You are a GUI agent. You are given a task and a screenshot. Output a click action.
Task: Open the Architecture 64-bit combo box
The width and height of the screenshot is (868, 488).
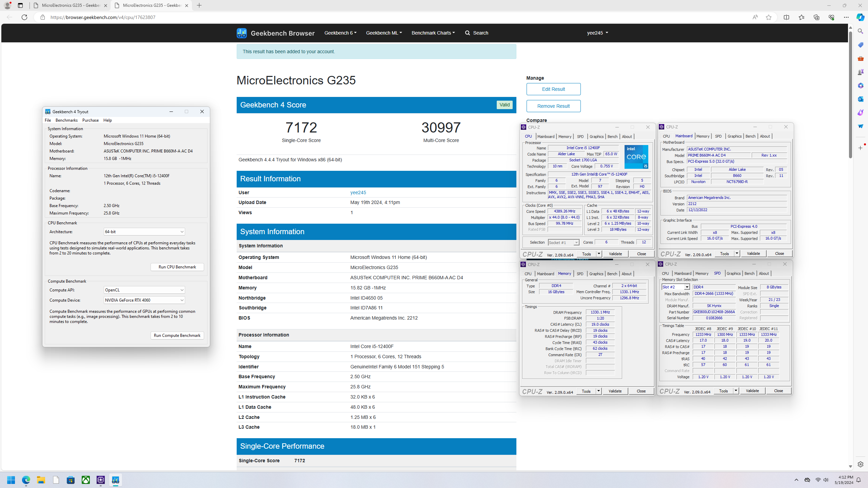[x=144, y=232]
